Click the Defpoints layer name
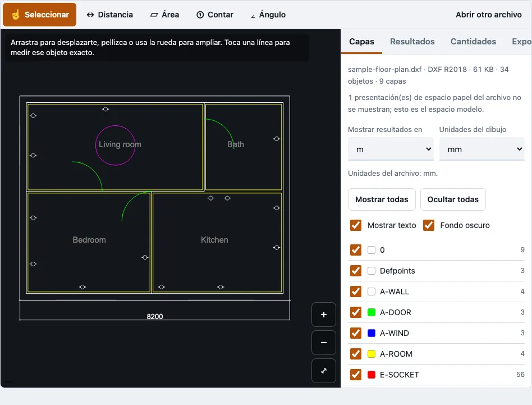532x405 pixels. coord(397,271)
